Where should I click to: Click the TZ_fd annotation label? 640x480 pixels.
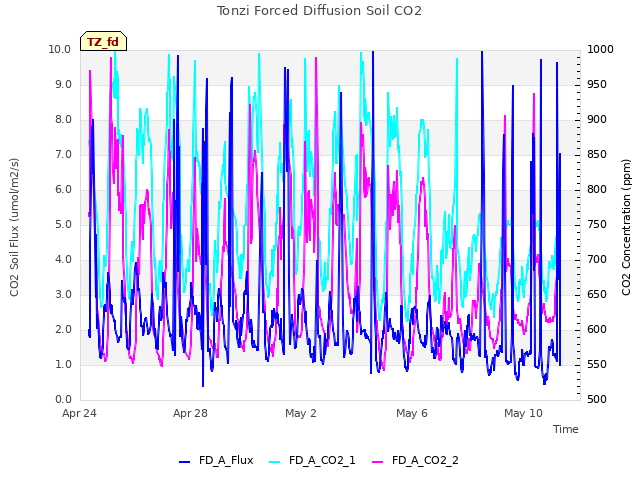[x=103, y=41]
